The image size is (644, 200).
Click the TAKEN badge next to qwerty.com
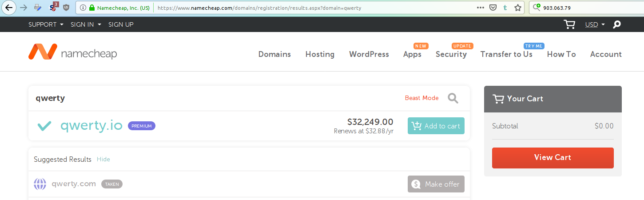click(x=112, y=184)
